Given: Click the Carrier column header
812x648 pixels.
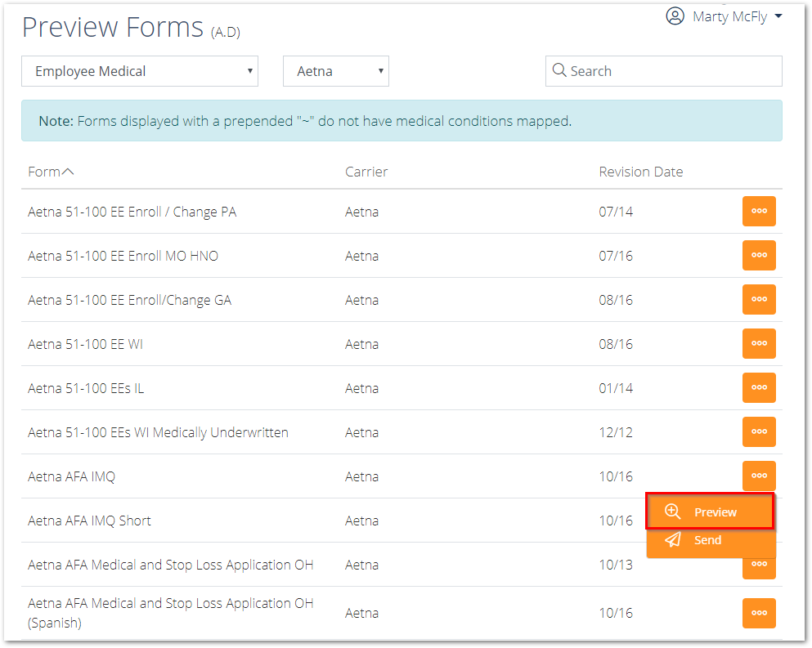Looking at the screenshot, I should pyautogui.click(x=366, y=172).
